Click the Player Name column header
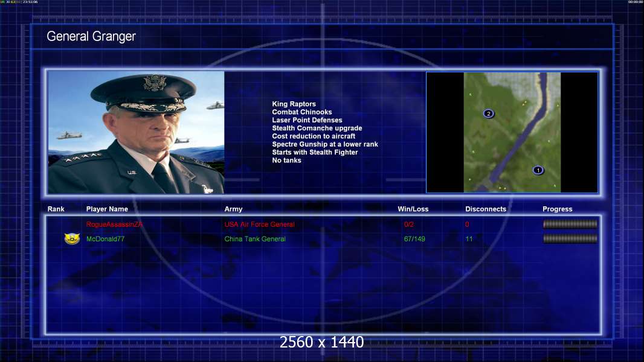The image size is (644, 362). (107, 209)
